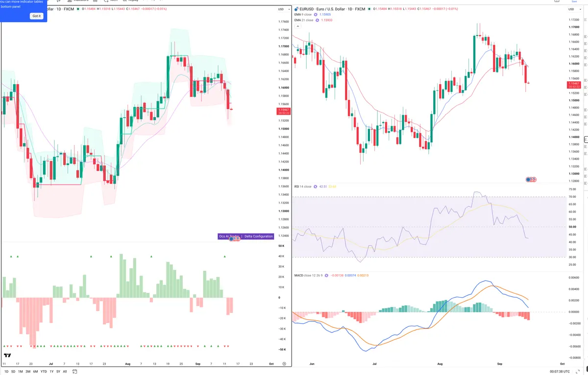Open USD currency dropdown on right chart

pyautogui.click(x=575, y=9)
